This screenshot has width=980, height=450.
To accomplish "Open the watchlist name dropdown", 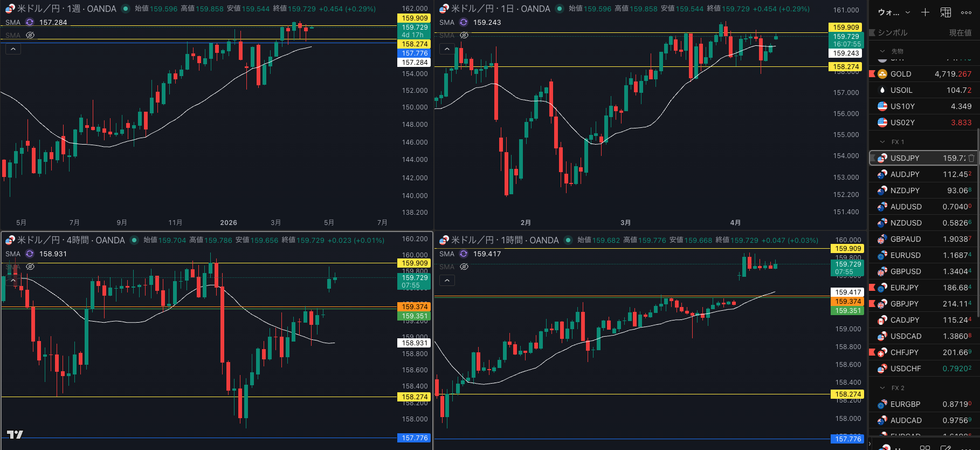I will tap(893, 12).
